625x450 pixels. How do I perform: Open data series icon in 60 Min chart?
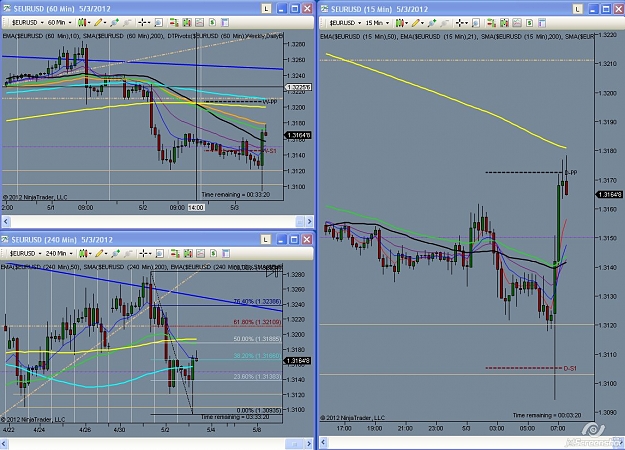[187, 23]
